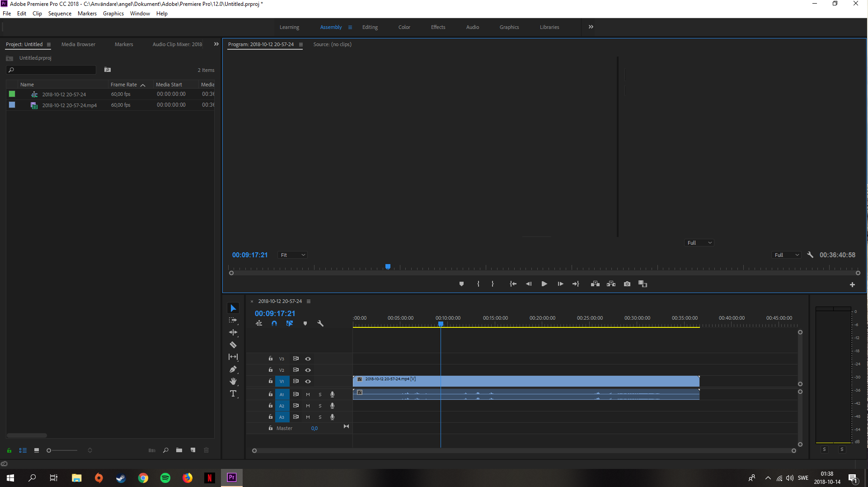Toggle Snap magnet in timeline
Screen dimensions: 868x487
tap(274, 323)
